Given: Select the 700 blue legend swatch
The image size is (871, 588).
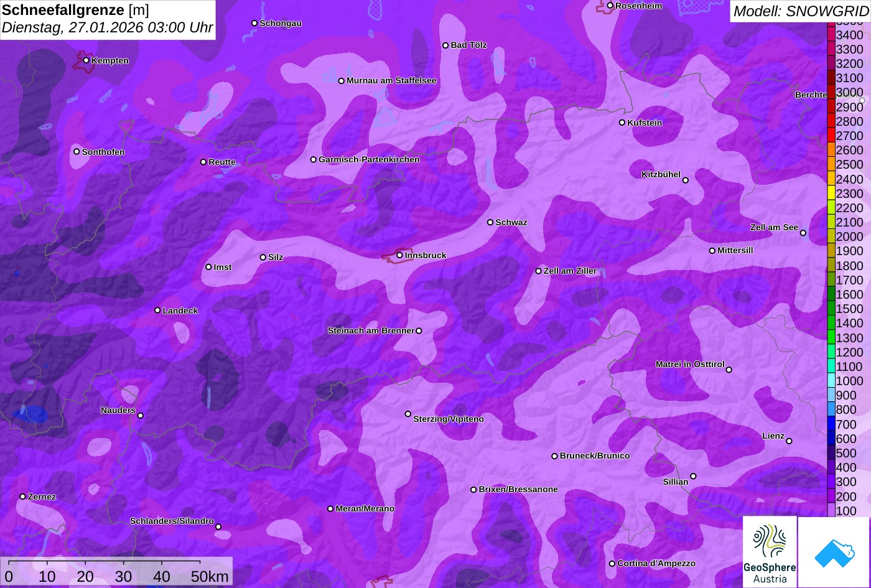Looking at the screenshot, I should (x=831, y=424).
